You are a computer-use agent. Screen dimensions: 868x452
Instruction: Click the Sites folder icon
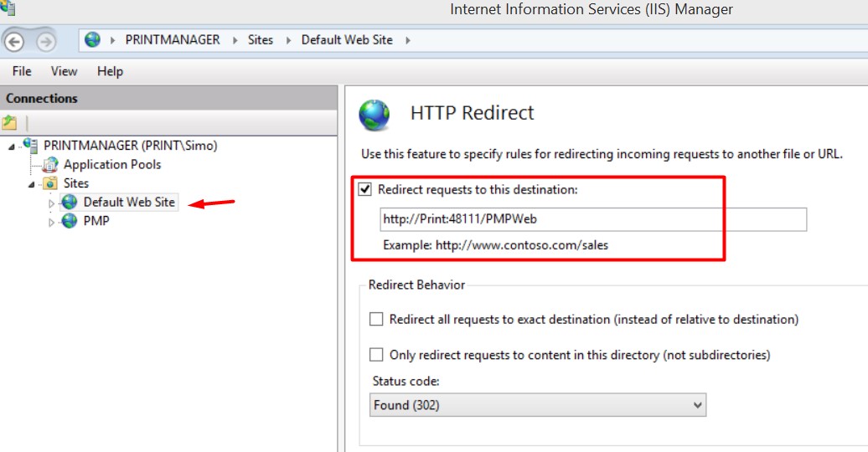coord(50,183)
